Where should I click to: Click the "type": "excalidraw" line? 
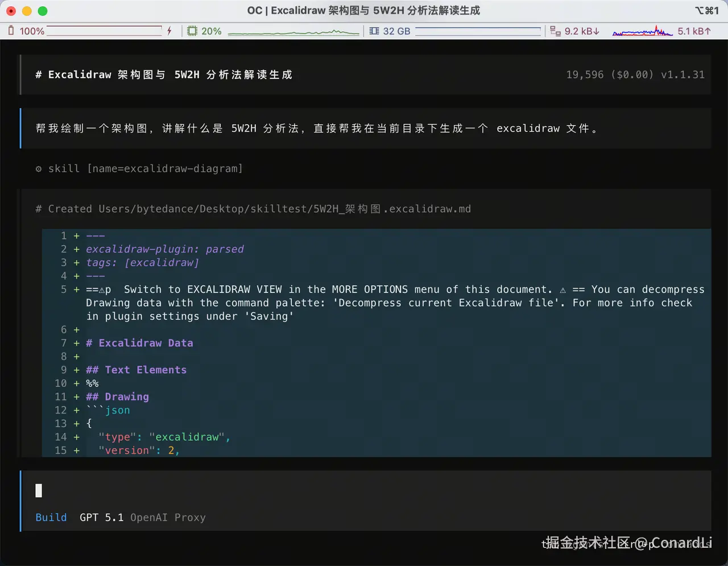click(x=164, y=437)
